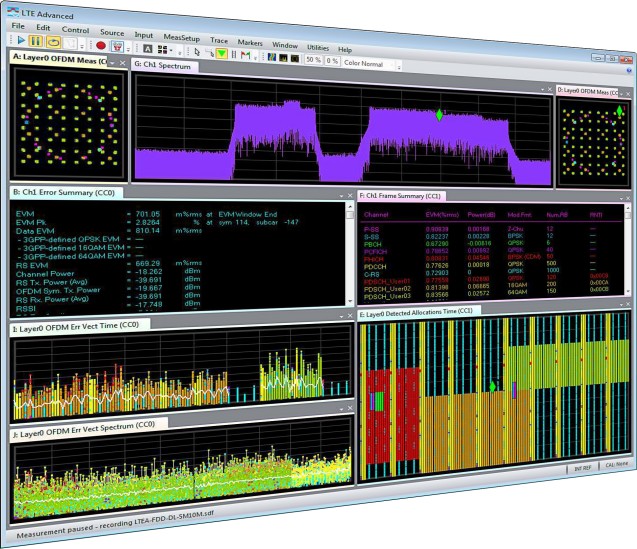This screenshot has width=637, height=549.
Task: Click the green diamond marker on spectrum trace
Action: (x=439, y=115)
